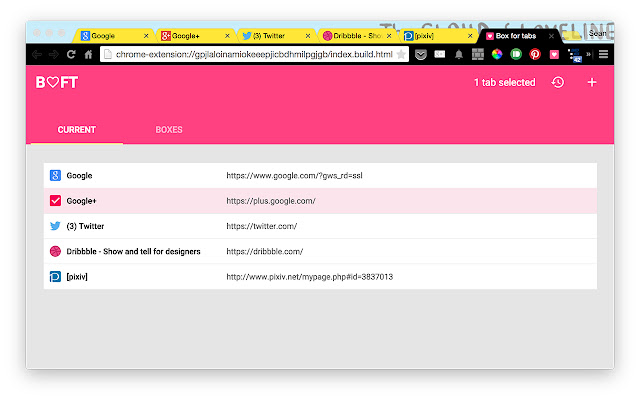Click the home icon in toolbar

pyautogui.click(x=88, y=54)
